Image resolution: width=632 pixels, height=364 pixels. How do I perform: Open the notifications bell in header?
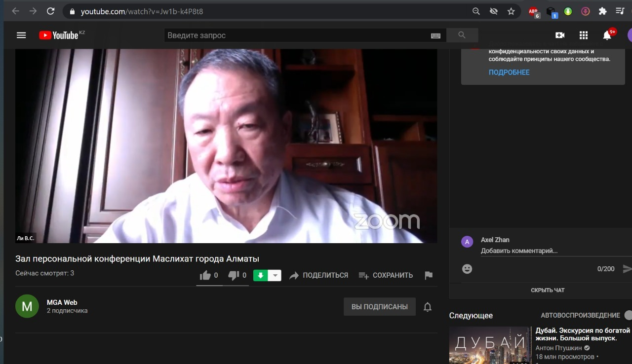(607, 35)
